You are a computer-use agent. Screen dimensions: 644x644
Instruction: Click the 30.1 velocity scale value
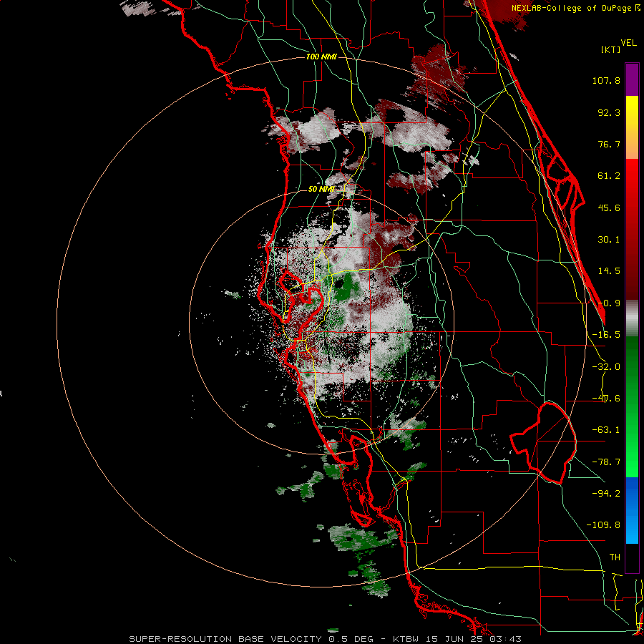tap(609, 240)
